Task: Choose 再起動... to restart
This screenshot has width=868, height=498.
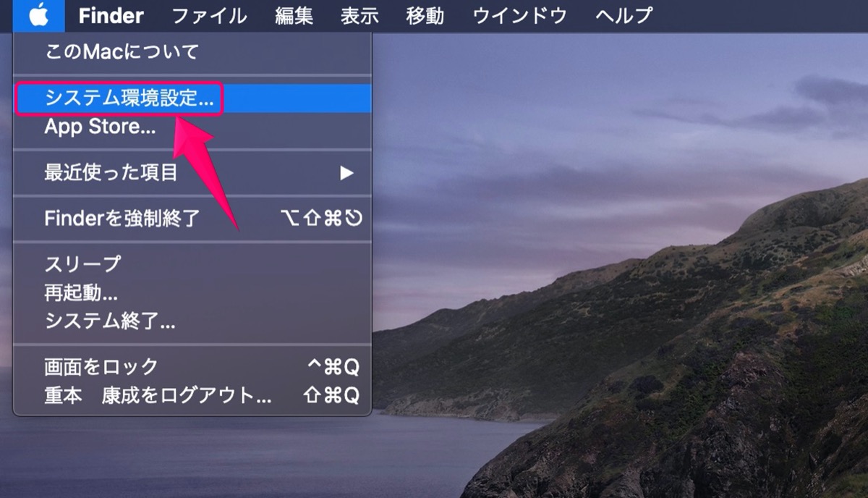Action: point(192,292)
